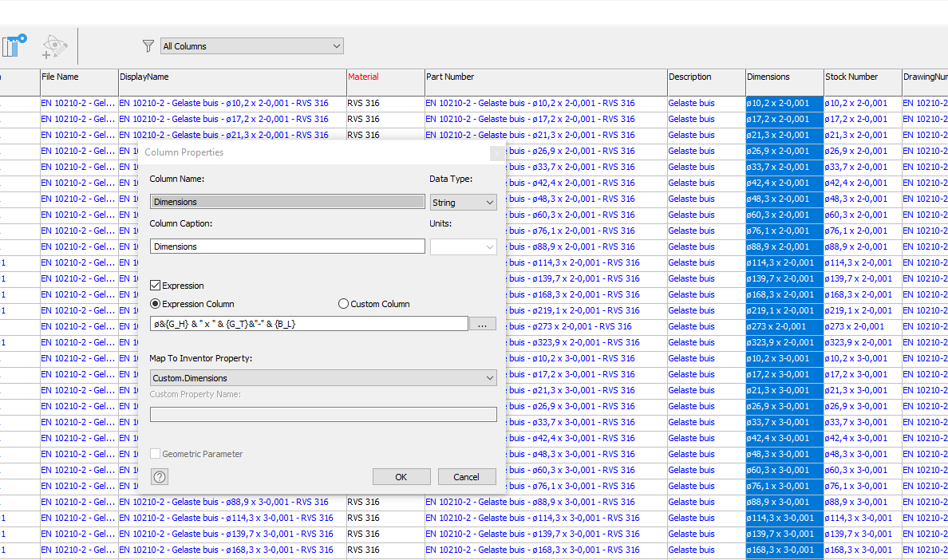
Task: Click the Part Number column header
Action: 546,82
